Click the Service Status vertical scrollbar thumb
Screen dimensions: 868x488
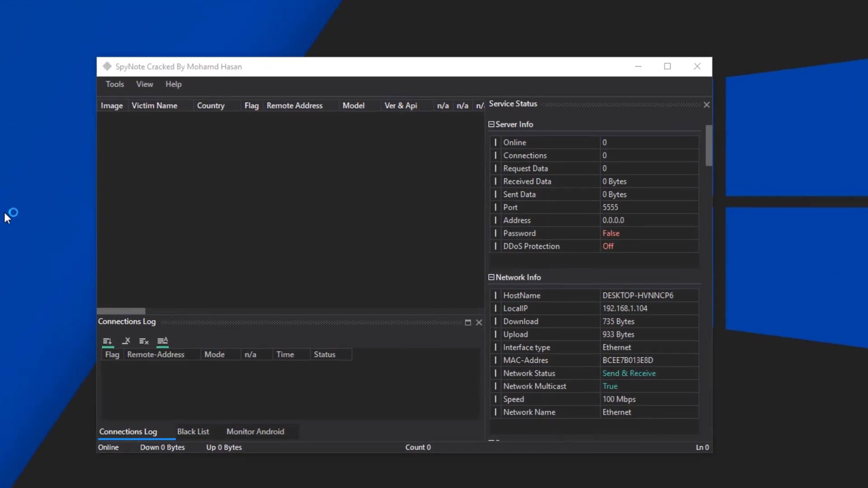[708, 145]
